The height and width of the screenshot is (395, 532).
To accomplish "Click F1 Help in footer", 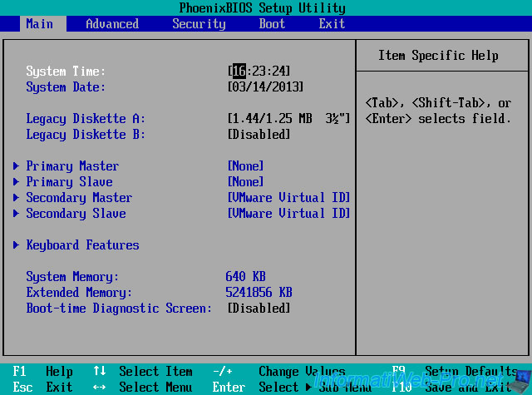I will (42, 371).
